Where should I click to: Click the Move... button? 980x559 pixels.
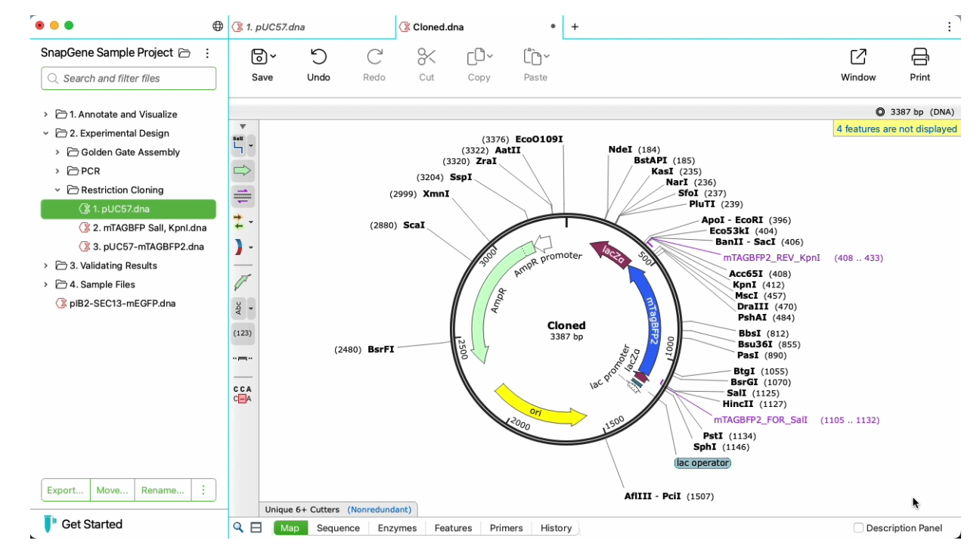click(x=112, y=489)
